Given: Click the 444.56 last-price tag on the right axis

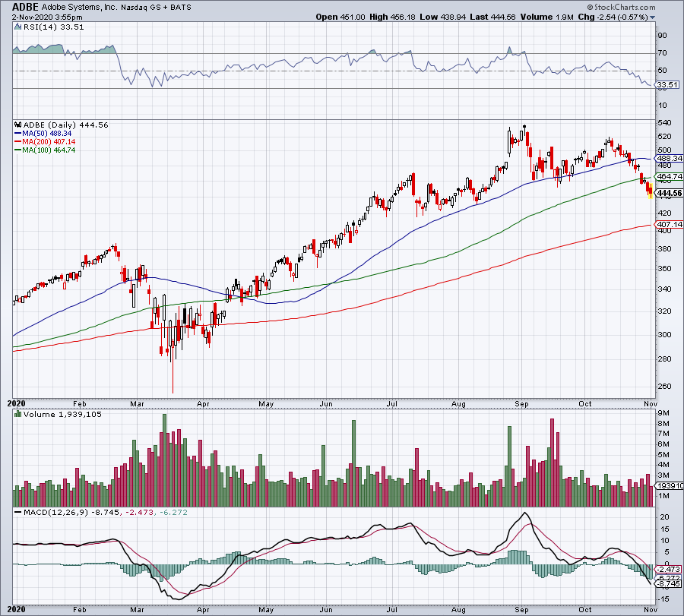Looking at the screenshot, I should point(669,193).
